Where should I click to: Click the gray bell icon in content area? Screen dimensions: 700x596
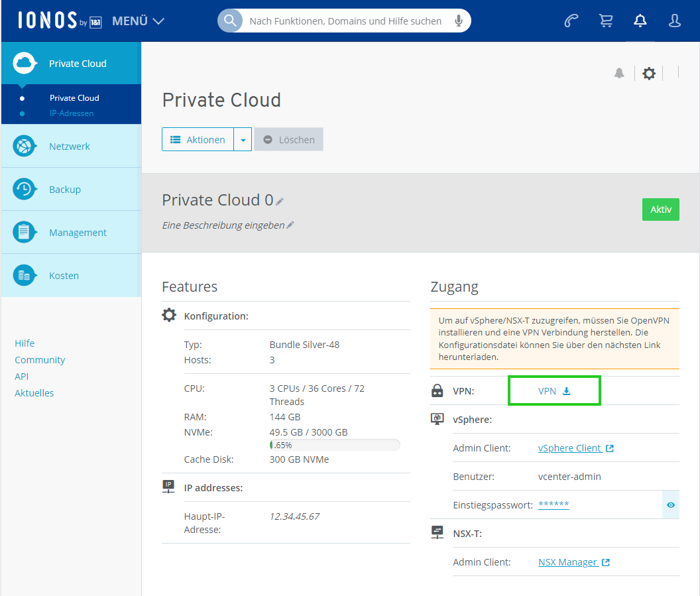coord(619,73)
